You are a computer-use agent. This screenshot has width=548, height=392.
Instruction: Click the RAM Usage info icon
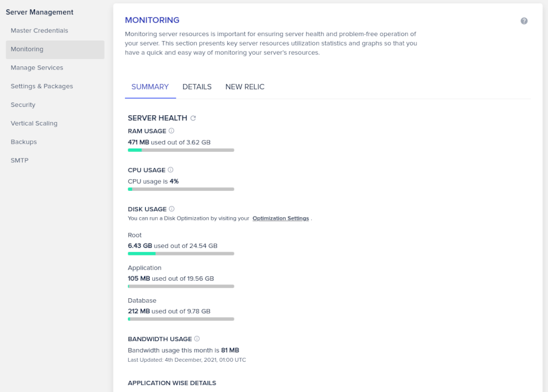coord(172,131)
